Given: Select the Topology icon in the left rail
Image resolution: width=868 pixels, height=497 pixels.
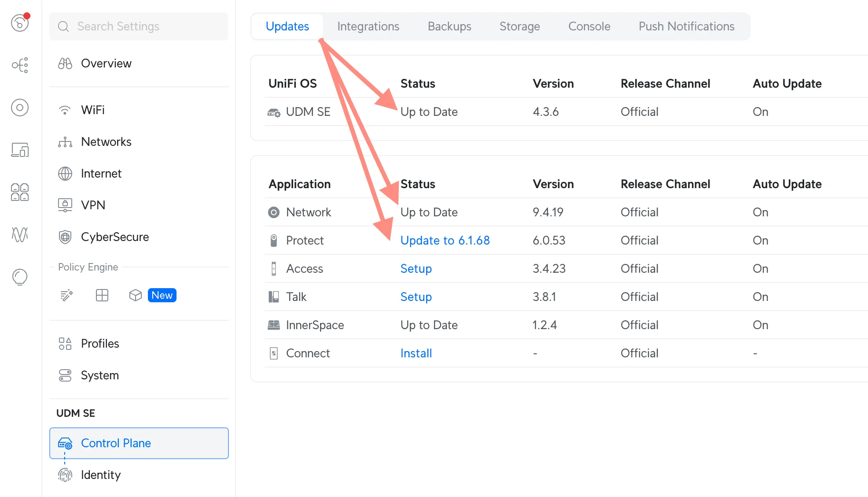Looking at the screenshot, I should [x=19, y=65].
